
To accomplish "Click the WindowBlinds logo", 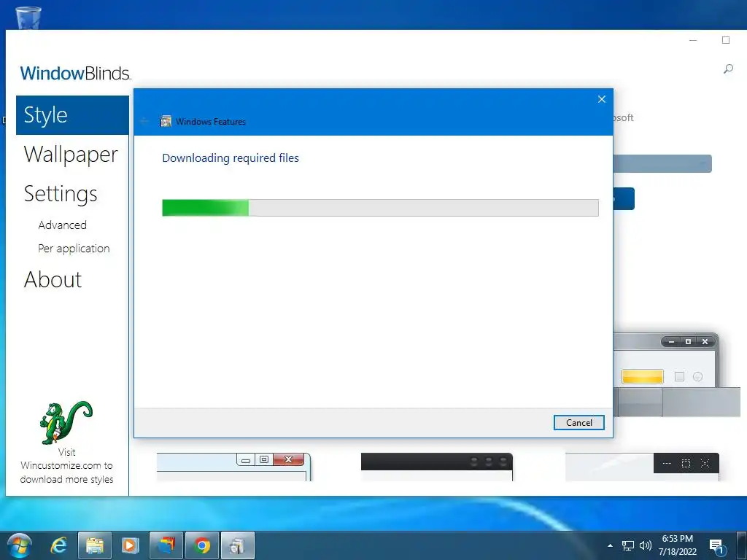I will (75, 74).
